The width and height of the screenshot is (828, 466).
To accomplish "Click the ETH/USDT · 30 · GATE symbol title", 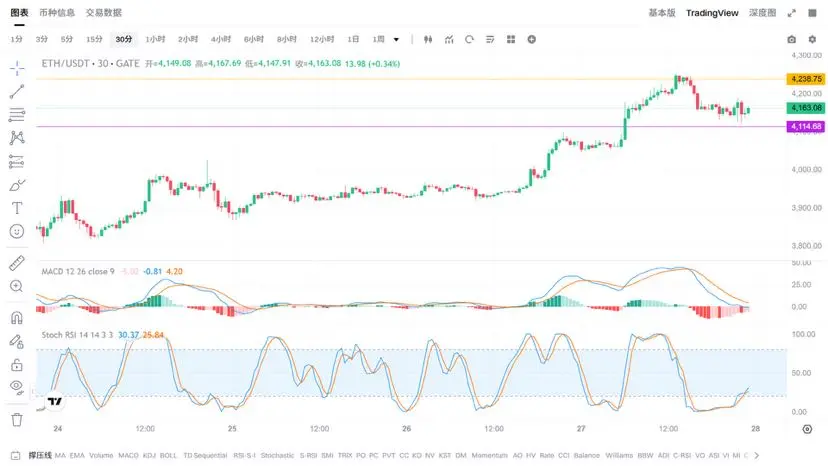I will click(90, 63).
